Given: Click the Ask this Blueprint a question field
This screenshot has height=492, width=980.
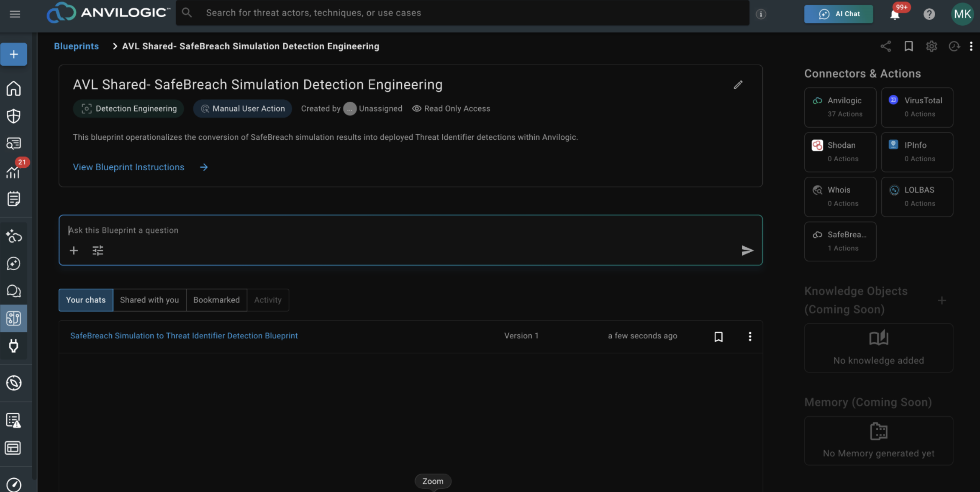Looking at the screenshot, I should 410,230.
